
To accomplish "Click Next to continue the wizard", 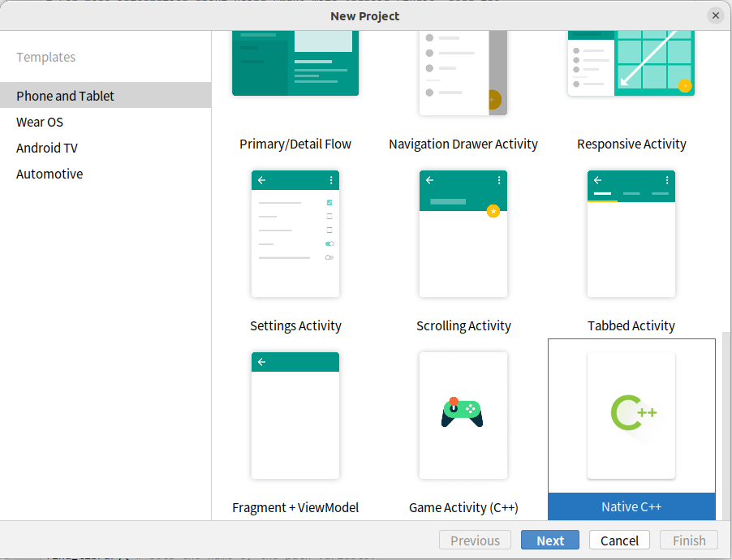I will [549, 540].
